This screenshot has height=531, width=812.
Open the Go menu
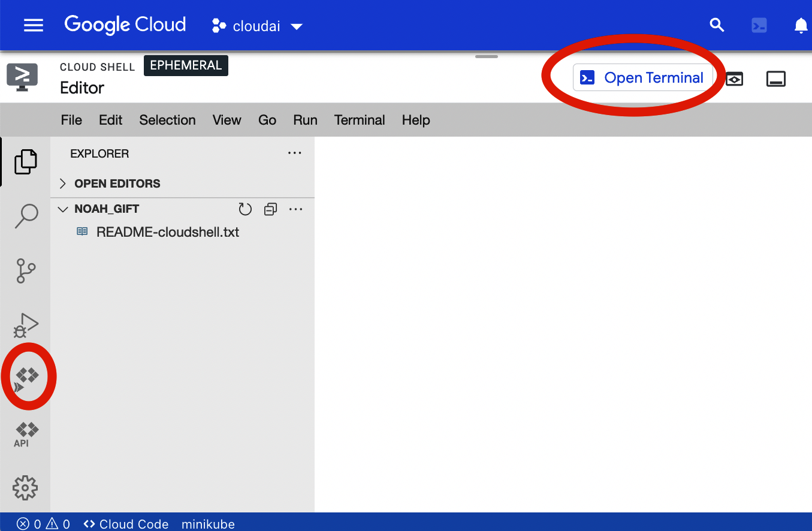pos(267,120)
